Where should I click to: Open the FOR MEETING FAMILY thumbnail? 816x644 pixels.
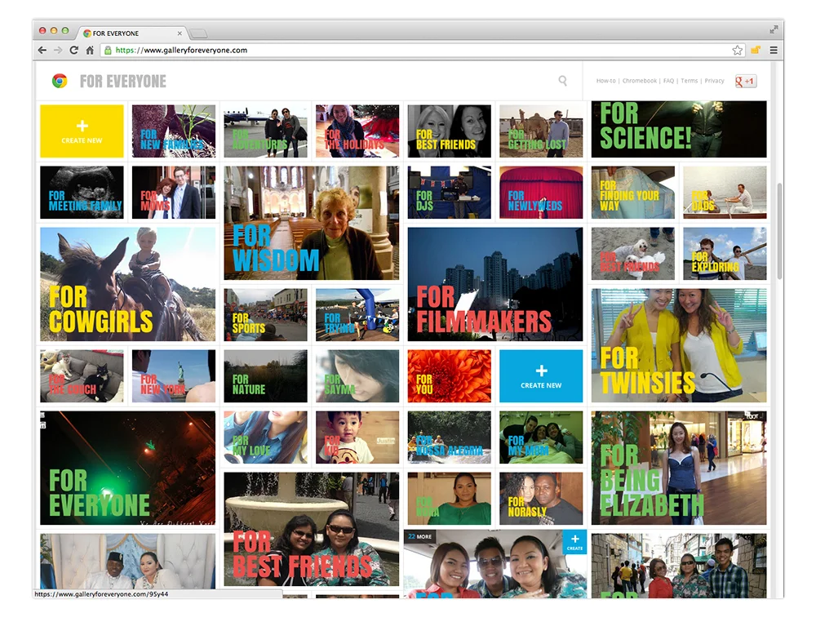82,193
